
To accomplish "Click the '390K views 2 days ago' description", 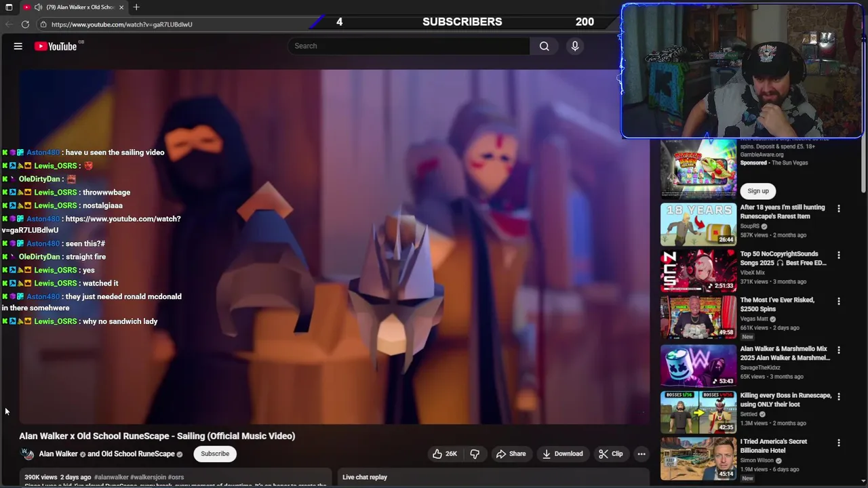I will point(58,477).
